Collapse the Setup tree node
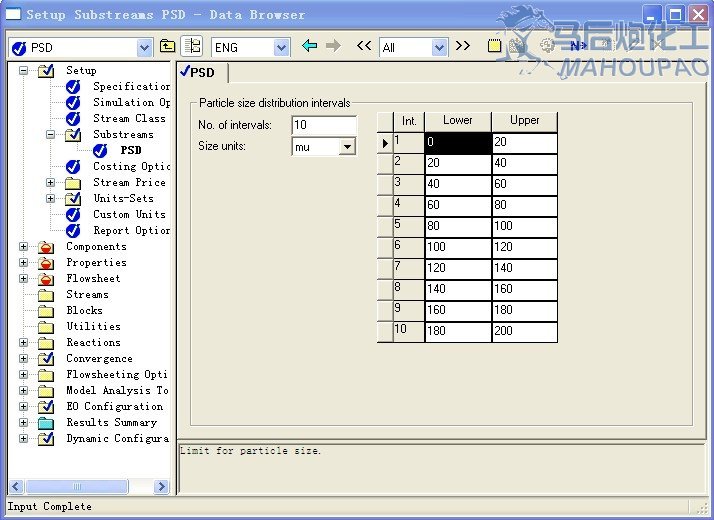Screen dimensions: 714x520 (23, 71)
